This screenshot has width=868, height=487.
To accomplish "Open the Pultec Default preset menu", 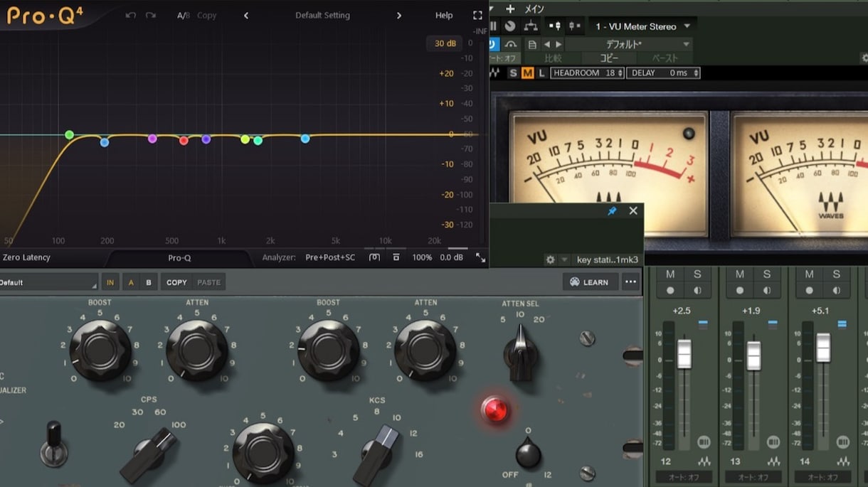I will click(x=48, y=282).
